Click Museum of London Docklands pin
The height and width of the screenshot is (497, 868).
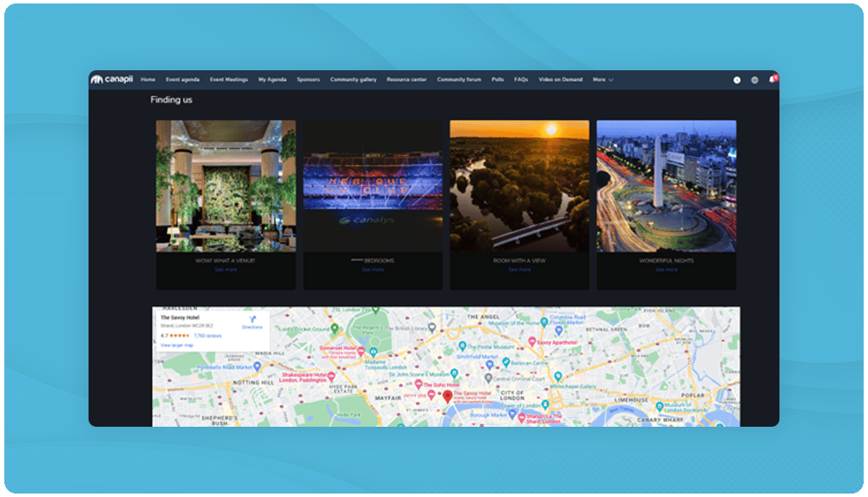click(x=660, y=406)
